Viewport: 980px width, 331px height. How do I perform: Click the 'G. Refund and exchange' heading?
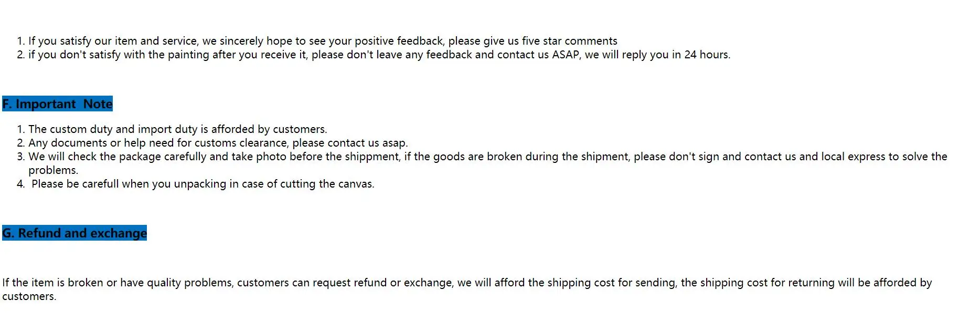click(x=74, y=233)
